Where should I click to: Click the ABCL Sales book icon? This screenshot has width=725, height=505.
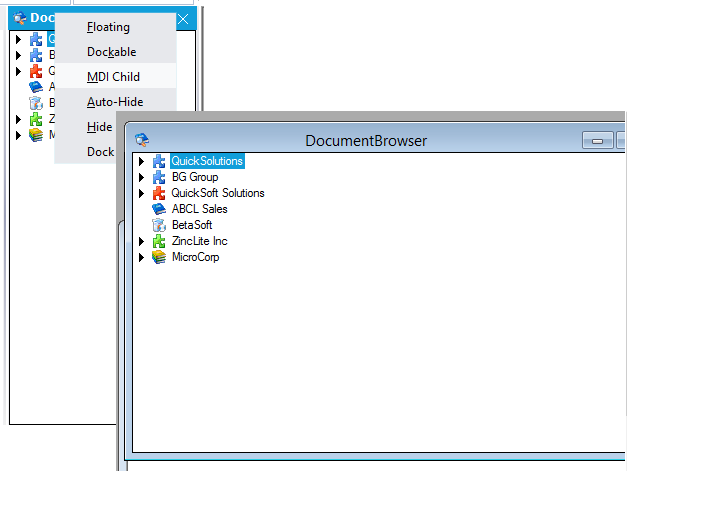pos(159,209)
